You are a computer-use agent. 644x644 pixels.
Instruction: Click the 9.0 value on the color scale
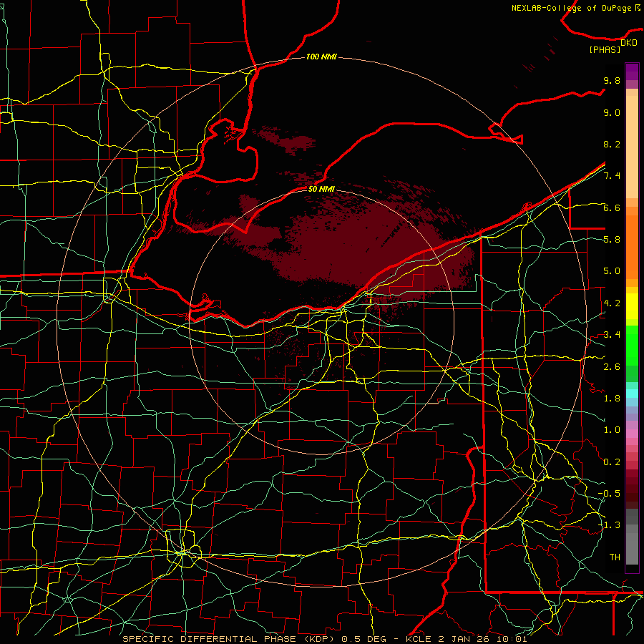pyautogui.click(x=612, y=112)
